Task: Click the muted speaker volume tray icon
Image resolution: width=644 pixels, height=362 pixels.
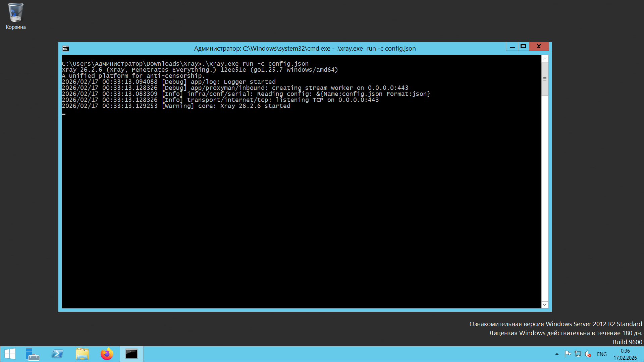Action: 588,354
